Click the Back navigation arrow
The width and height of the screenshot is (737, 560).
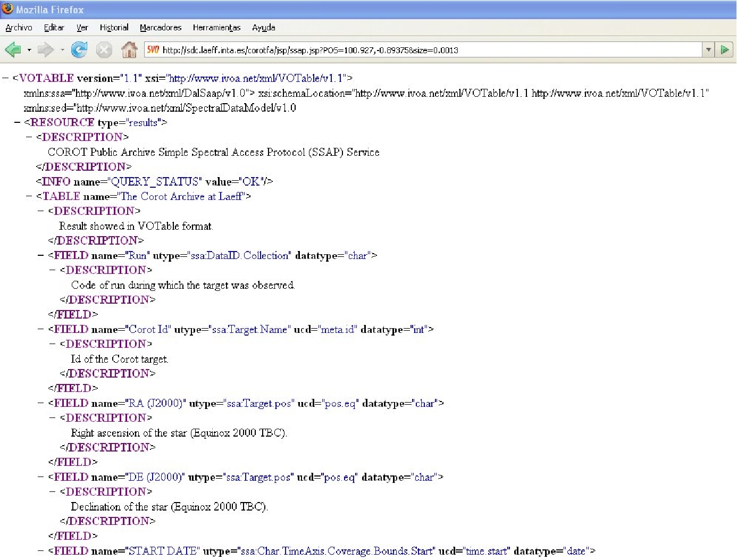click(12, 50)
